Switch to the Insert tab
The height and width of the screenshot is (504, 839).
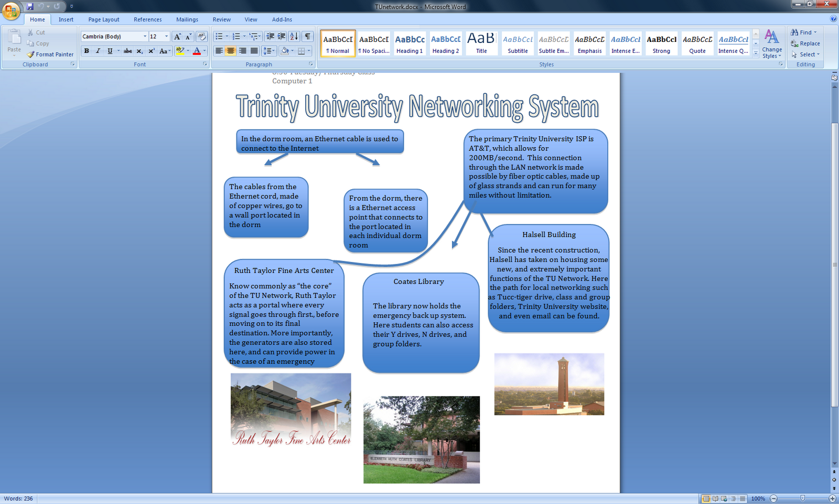[66, 19]
